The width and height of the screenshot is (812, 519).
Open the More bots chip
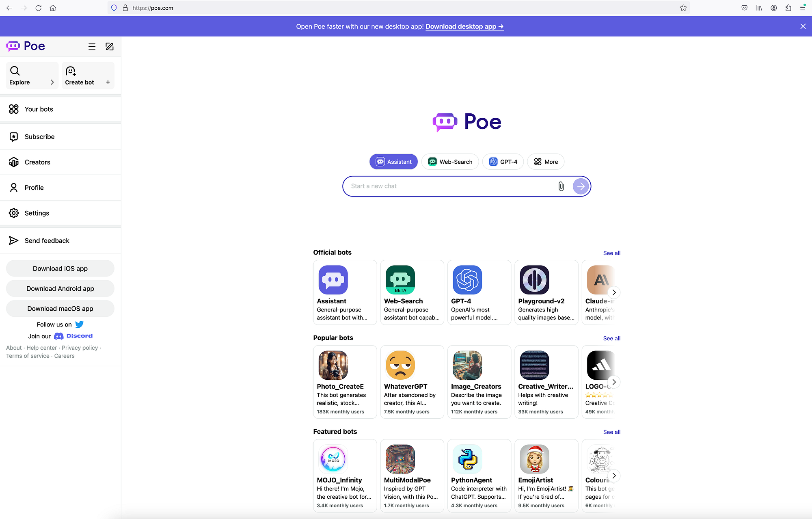(x=546, y=162)
